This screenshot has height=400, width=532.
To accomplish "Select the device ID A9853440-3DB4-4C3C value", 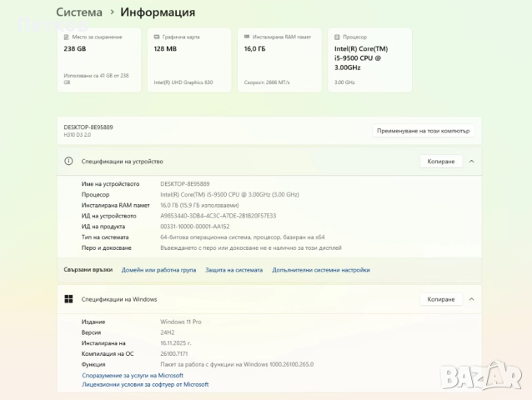I will pos(218,216).
